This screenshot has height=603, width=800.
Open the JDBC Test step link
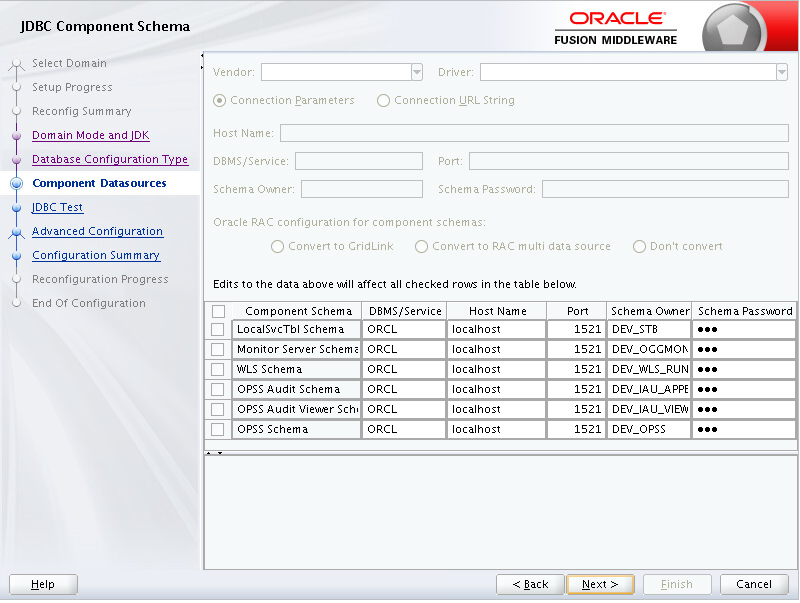tap(58, 207)
